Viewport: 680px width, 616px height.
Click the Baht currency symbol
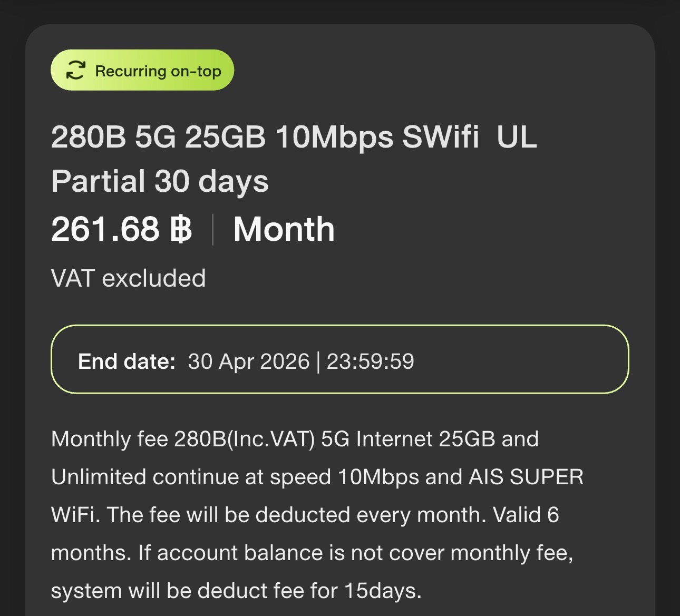click(181, 230)
